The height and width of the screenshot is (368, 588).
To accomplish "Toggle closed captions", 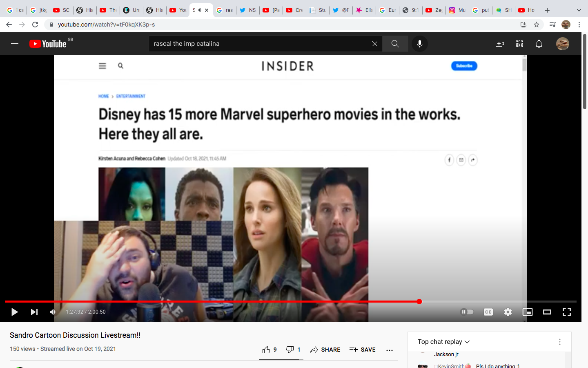I will click(x=488, y=312).
